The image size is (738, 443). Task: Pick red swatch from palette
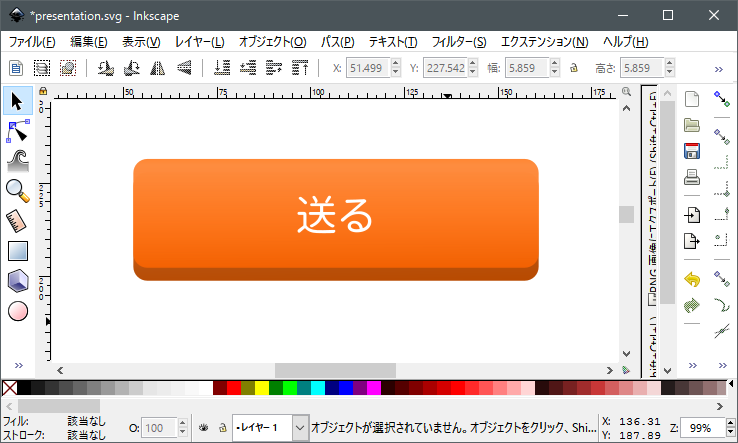pyautogui.click(x=234, y=388)
